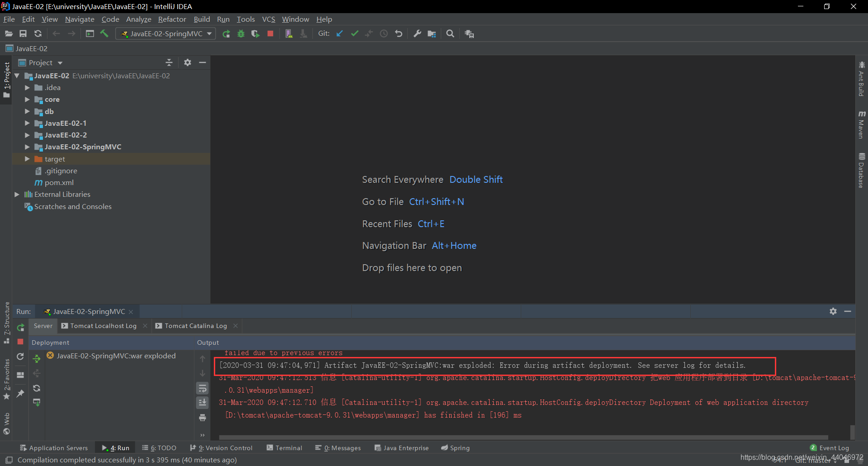Close the JavaEE-02-SpringMVC run tab
This screenshot has height=466, width=868.
tap(131, 312)
